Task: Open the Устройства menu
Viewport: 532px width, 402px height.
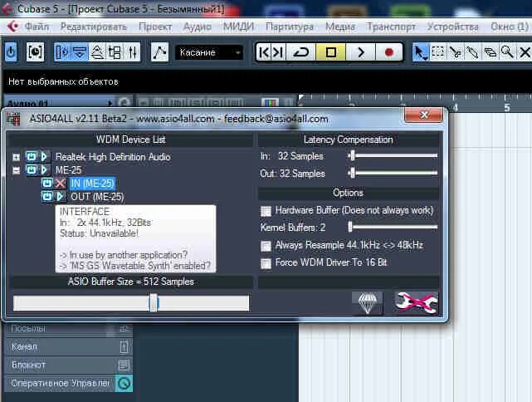Action: pyautogui.click(x=452, y=27)
